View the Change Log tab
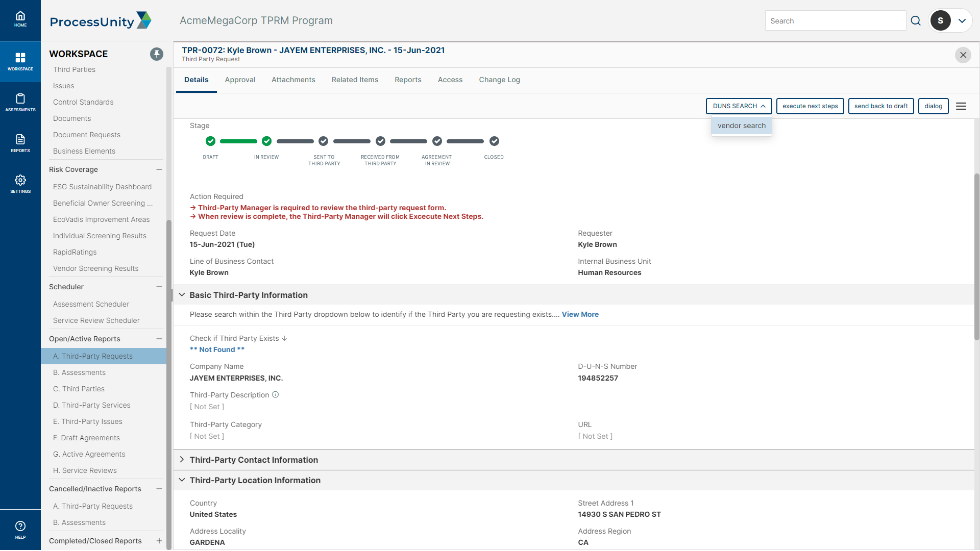This screenshot has width=980, height=551. click(x=500, y=80)
